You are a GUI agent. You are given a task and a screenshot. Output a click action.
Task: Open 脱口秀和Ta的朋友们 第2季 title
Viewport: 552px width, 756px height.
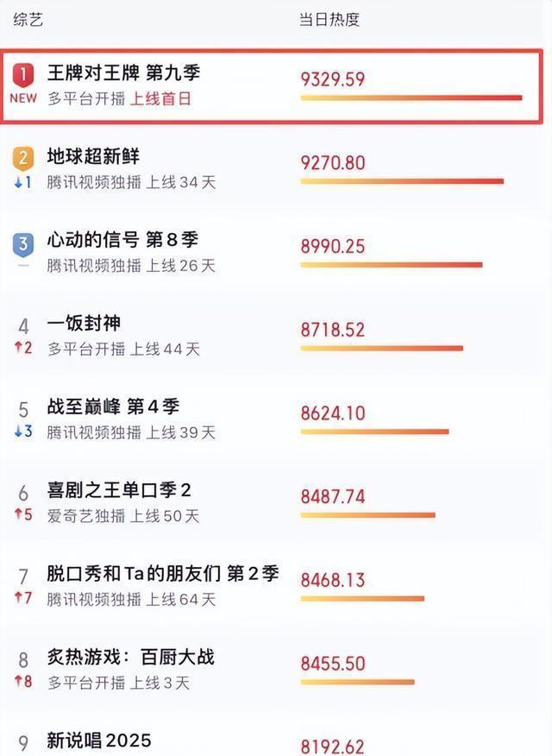163,574
